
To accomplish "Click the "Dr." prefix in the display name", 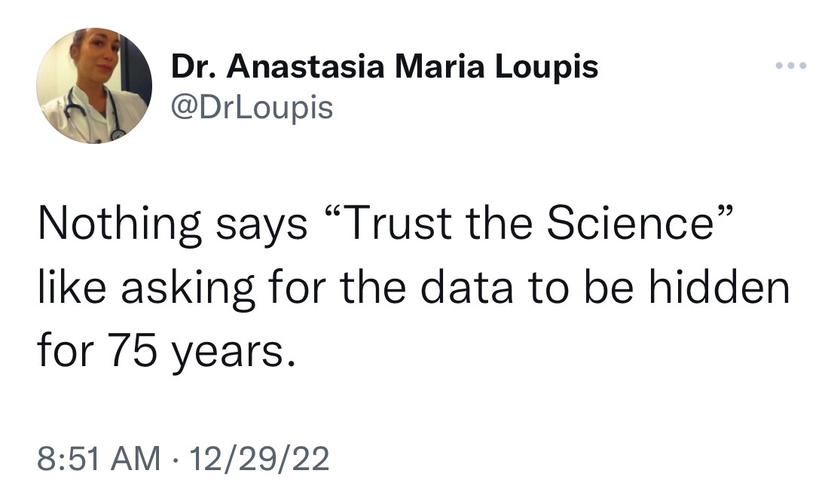I will (x=191, y=67).
